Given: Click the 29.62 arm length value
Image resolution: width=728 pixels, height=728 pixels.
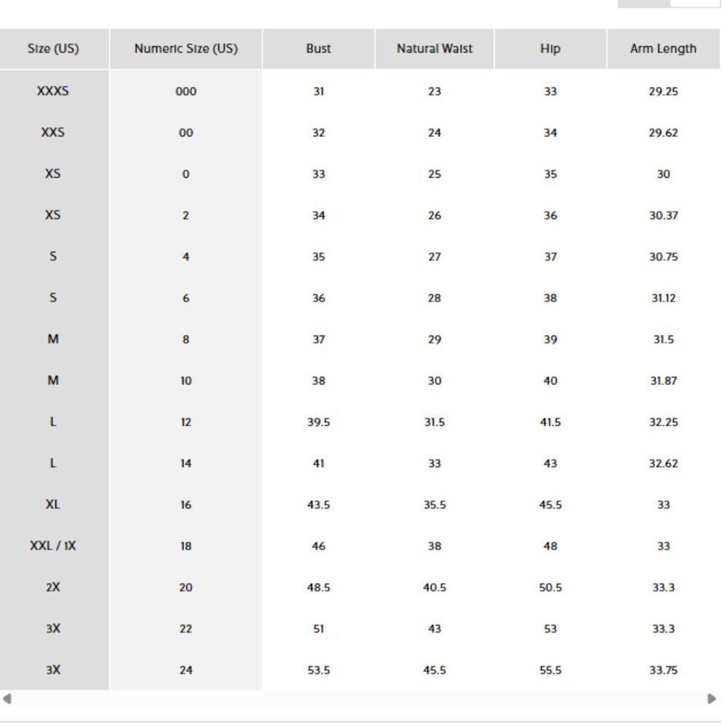Looking at the screenshot, I should (x=663, y=132).
